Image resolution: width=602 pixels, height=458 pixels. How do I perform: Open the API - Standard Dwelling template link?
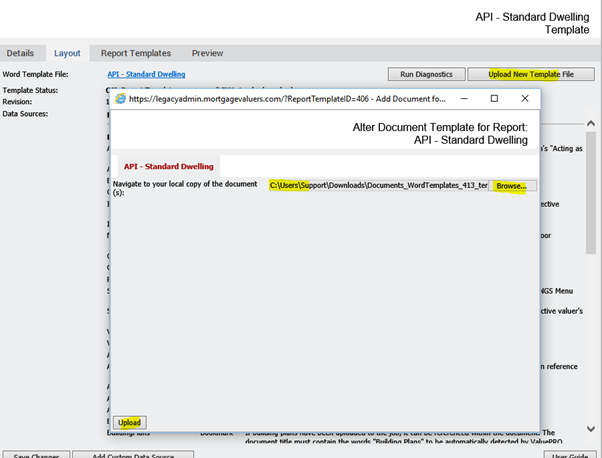[146, 74]
